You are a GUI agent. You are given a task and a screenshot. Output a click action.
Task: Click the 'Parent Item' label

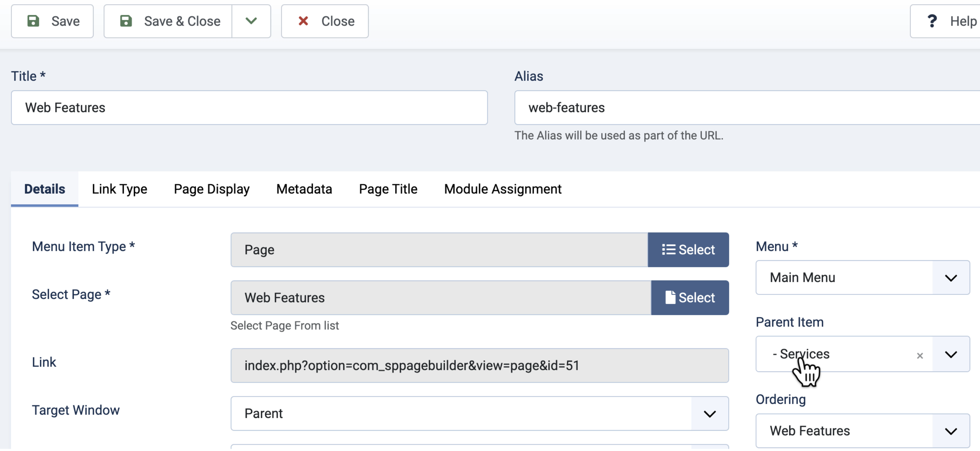click(789, 322)
